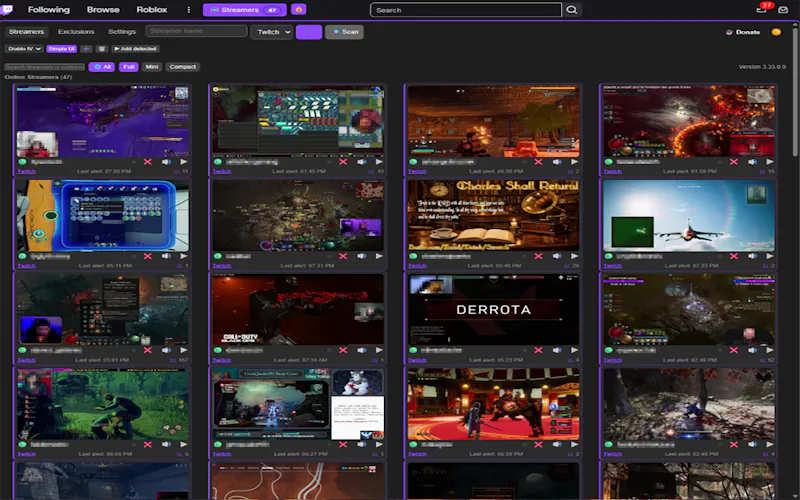Focus the top Search field
The height and width of the screenshot is (500, 800).
[x=466, y=10]
